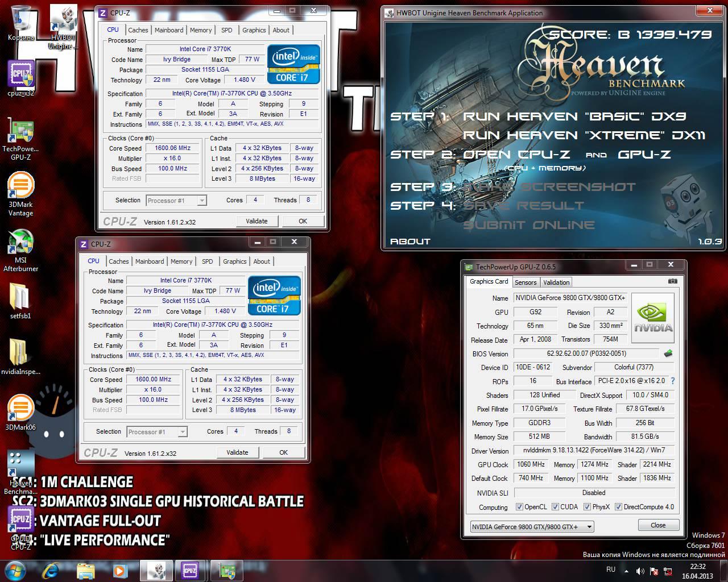Click Intel Core i7 logo in lower CPU-Z
Screen dimensions: 728x582
click(x=275, y=296)
